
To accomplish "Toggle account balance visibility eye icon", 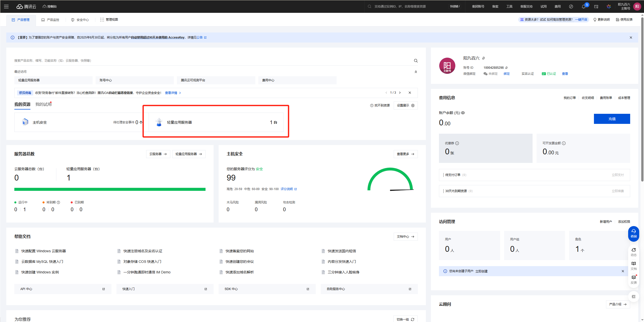I will tap(463, 113).
